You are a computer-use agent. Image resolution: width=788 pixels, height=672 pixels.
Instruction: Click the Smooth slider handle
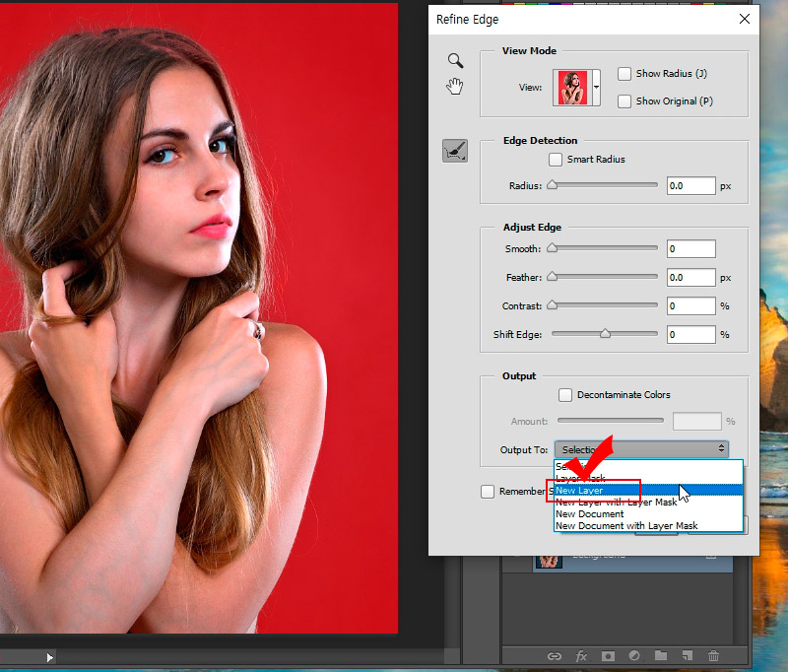pyautogui.click(x=553, y=247)
